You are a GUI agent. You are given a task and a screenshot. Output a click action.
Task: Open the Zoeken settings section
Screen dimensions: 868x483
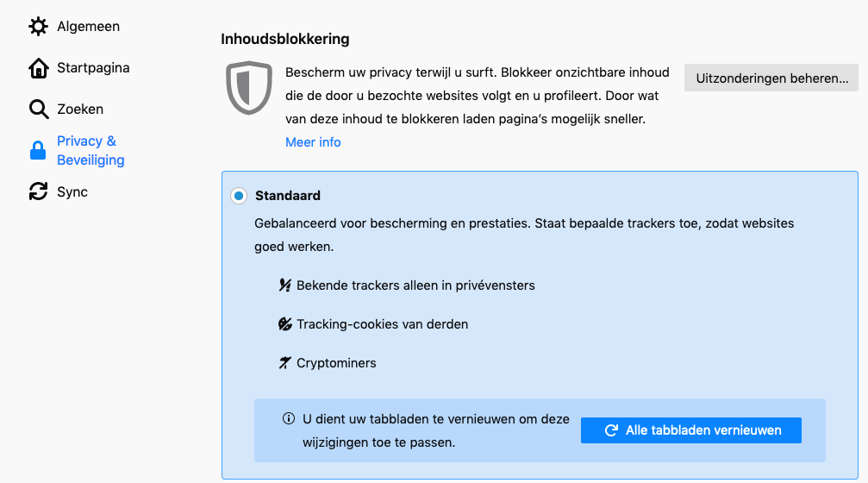pos(80,110)
